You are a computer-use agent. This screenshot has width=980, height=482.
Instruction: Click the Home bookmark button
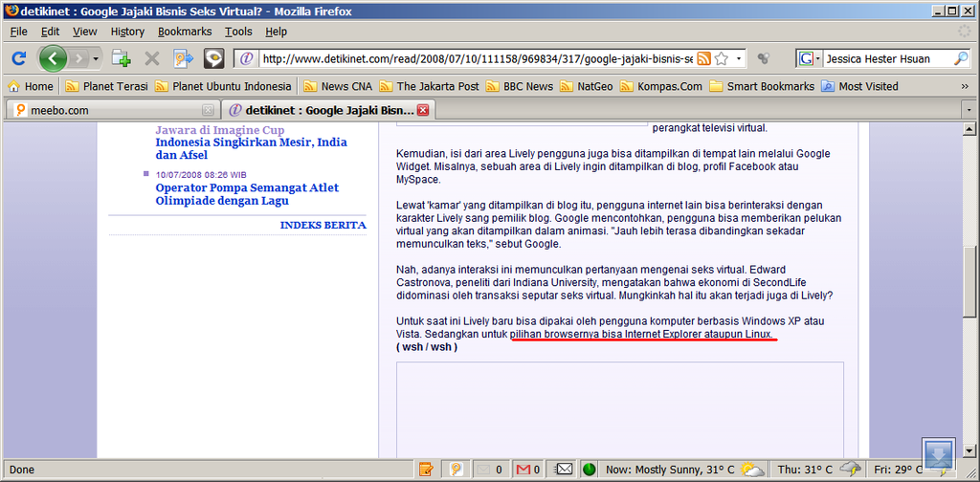[x=30, y=86]
